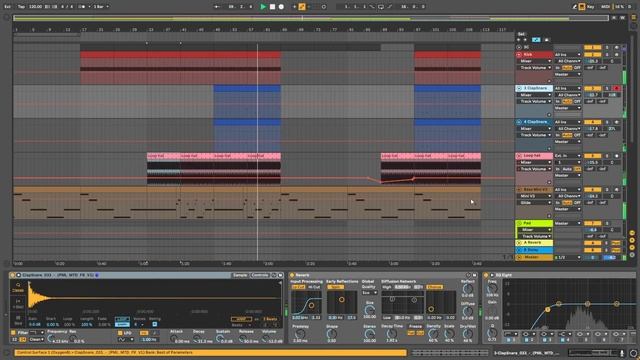
Task: Enable the Simpler Filter switch
Action: click(13, 333)
